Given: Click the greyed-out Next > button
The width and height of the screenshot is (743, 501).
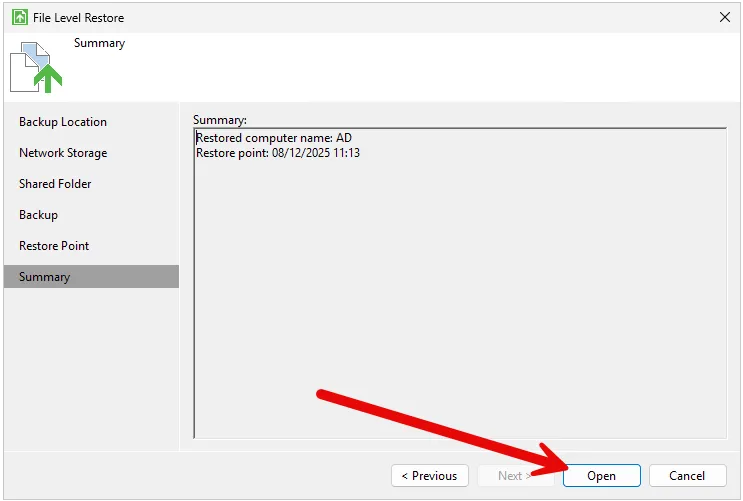Looking at the screenshot, I should click(515, 476).
